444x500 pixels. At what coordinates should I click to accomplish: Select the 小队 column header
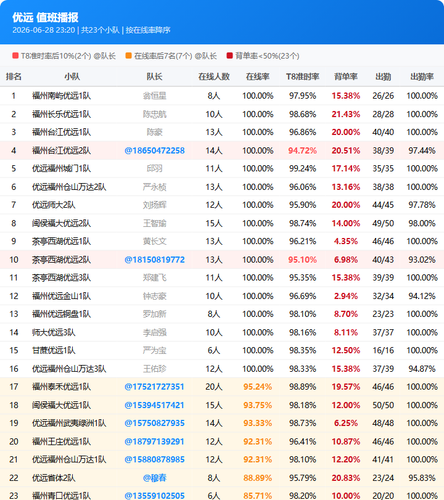pyautogui.click(x=72, y=77)
